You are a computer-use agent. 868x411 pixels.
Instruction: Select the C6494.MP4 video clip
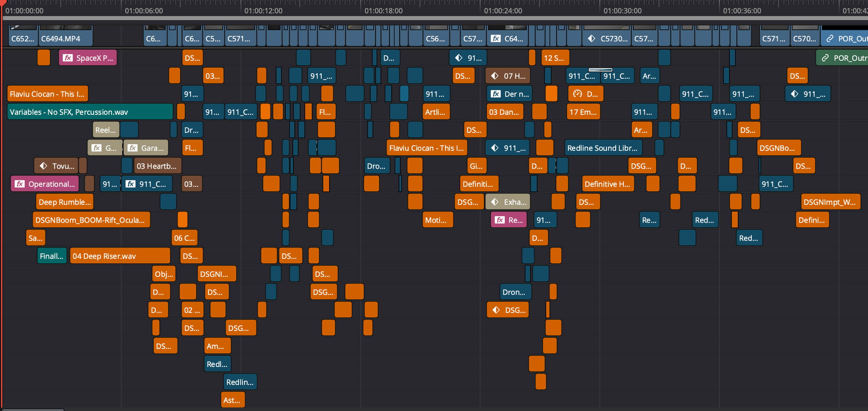coord(66,38)
